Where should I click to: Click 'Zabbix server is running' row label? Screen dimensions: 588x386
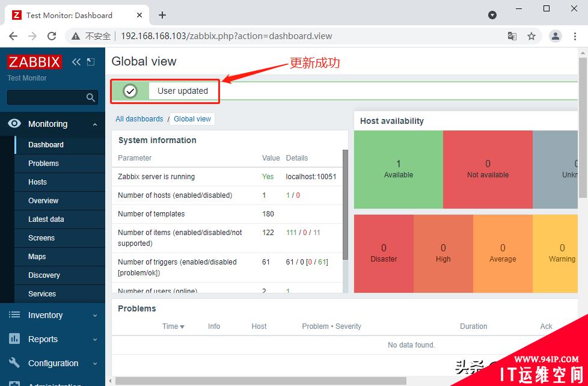tap(156, 176)
